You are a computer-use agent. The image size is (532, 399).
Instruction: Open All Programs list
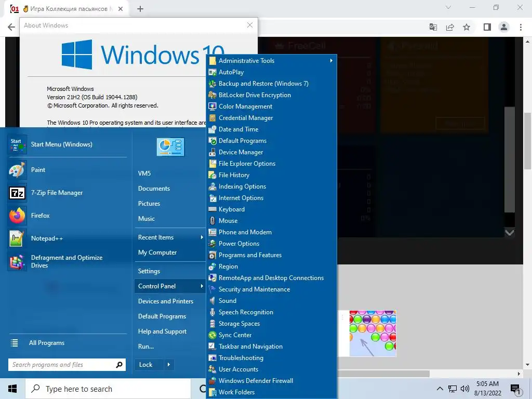click(67, 343)
